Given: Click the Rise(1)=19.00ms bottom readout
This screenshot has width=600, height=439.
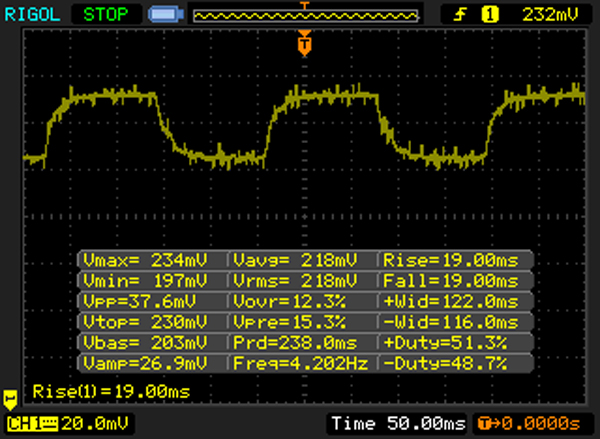Looking at the screenshot, I should tap(111, 392).
